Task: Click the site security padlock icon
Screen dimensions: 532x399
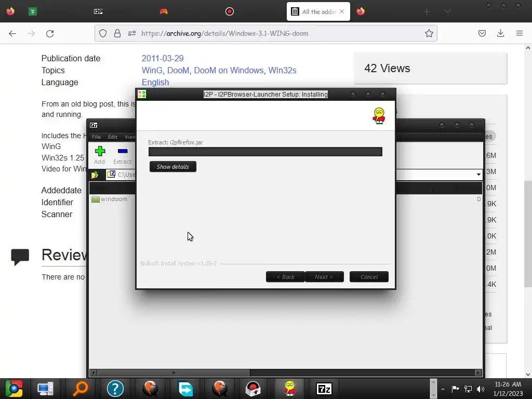Action: 117,33
